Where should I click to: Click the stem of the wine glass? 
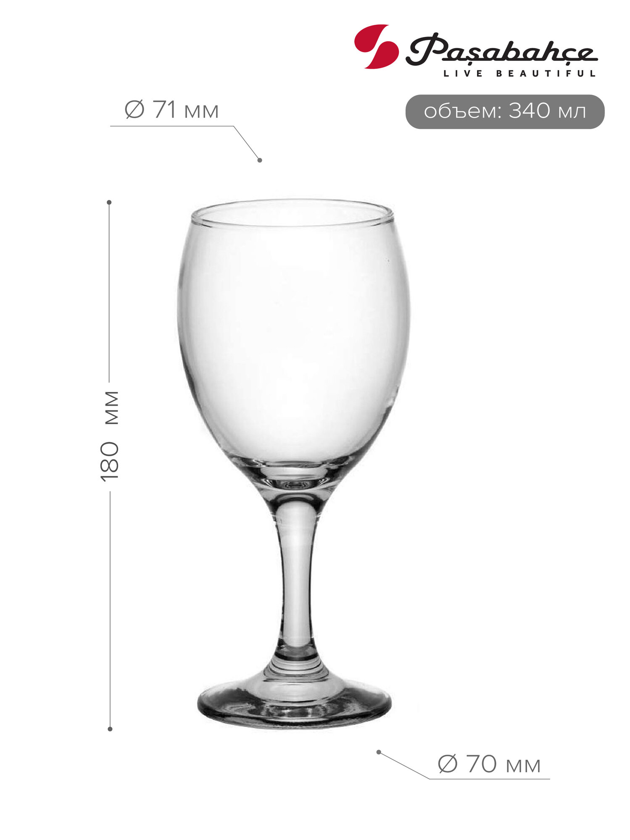coord(297,580)
